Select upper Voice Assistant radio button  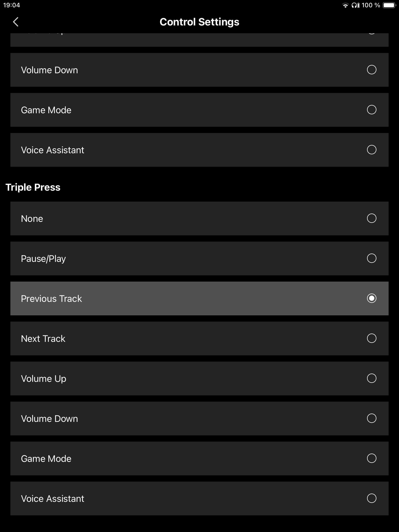tap(371, 150)
